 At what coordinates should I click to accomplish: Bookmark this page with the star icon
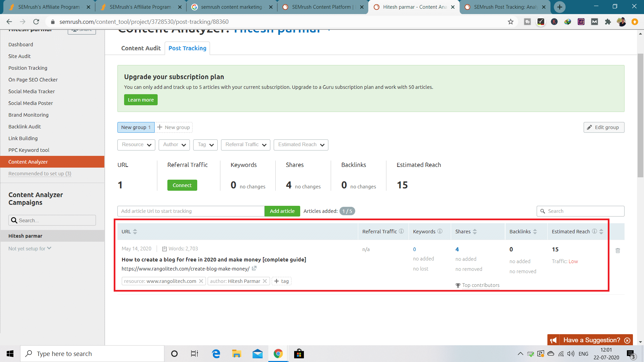(511, 22)
